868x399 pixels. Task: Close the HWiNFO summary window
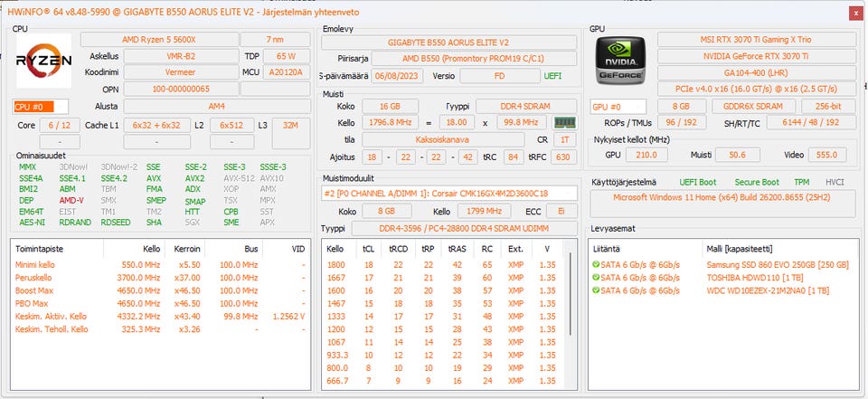856,14
